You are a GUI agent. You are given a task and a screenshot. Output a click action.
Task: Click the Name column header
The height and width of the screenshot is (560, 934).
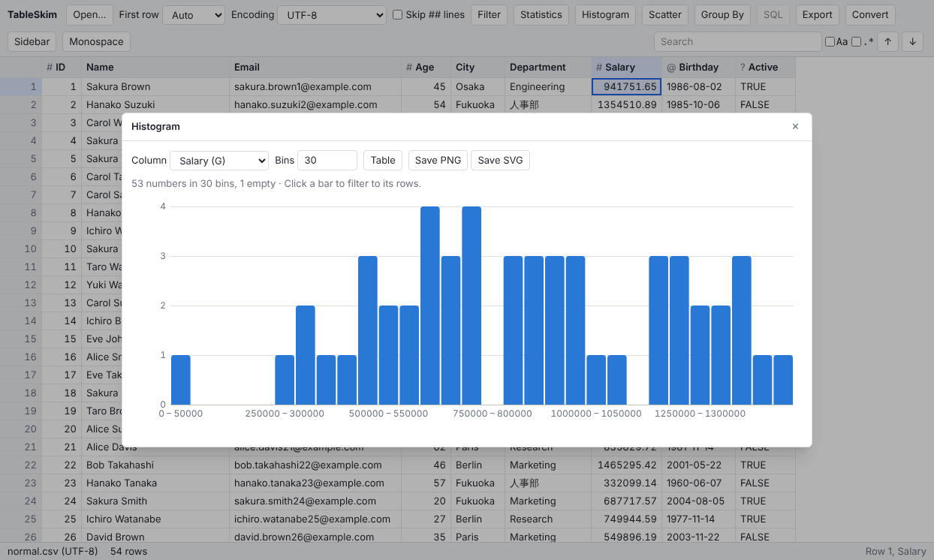(x=155, y=68)
